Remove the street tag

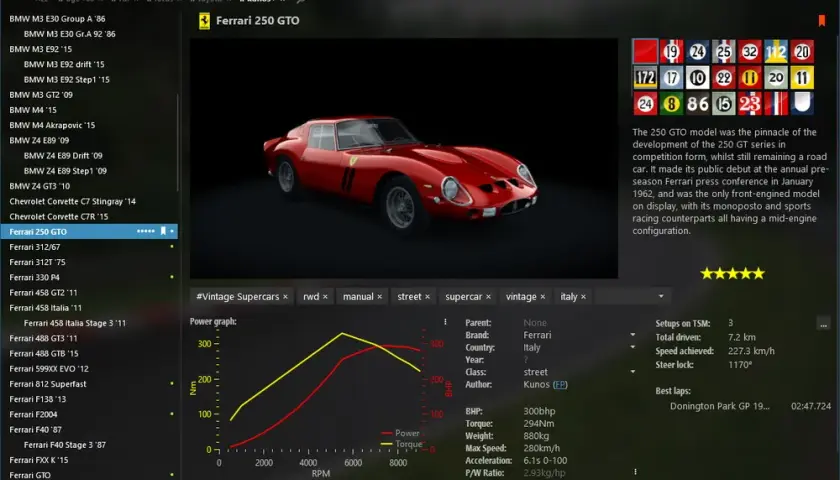point(428,297)
